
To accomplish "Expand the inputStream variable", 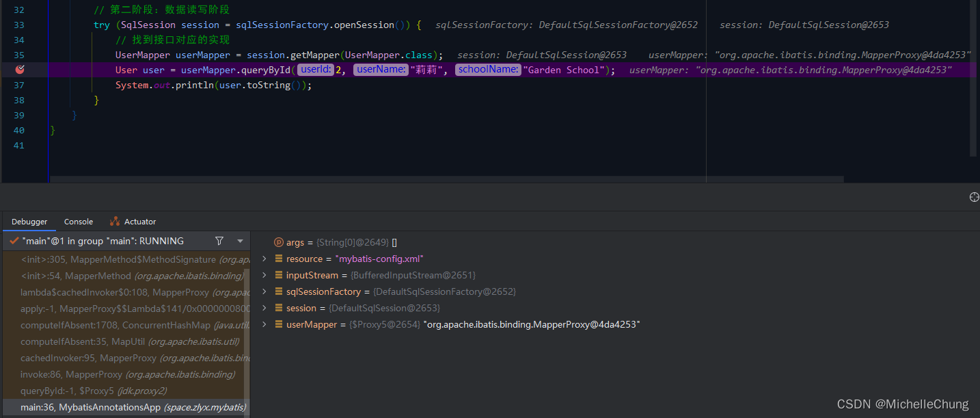I will pos(264,275).
